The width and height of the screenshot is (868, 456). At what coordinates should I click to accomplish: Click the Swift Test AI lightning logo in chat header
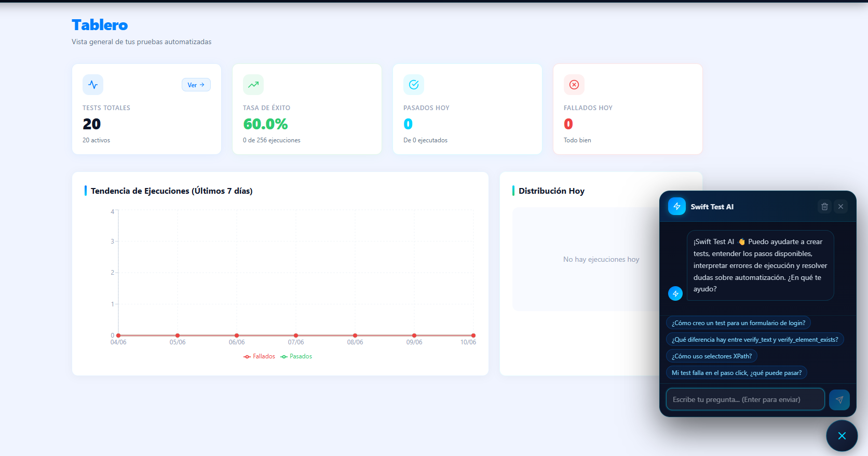677,206
